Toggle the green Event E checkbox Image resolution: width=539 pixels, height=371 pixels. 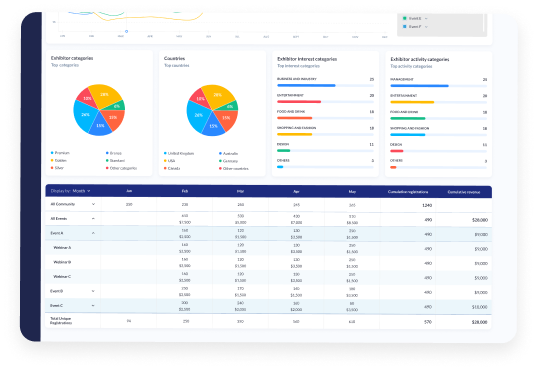click(x=405, y=18)
